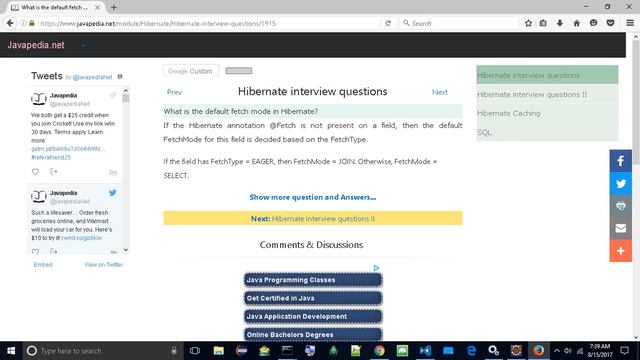Share on Twitter using side button
This screenshot has width=640, height=360.
click(621, 183)
